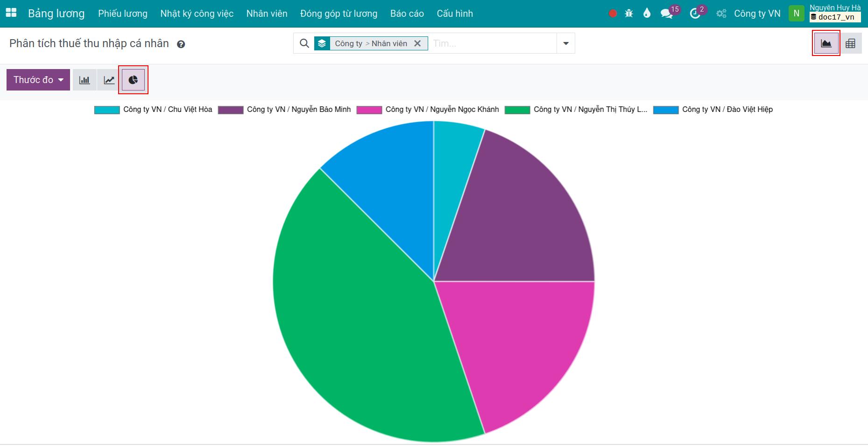
Task: Open the debug bug icon menu
Action: click(x=629, y=14)
